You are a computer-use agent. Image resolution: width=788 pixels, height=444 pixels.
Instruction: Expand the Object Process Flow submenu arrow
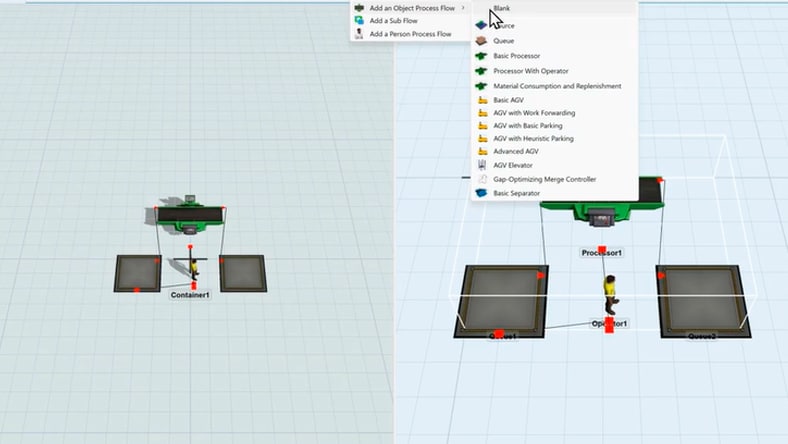point(463,8)
